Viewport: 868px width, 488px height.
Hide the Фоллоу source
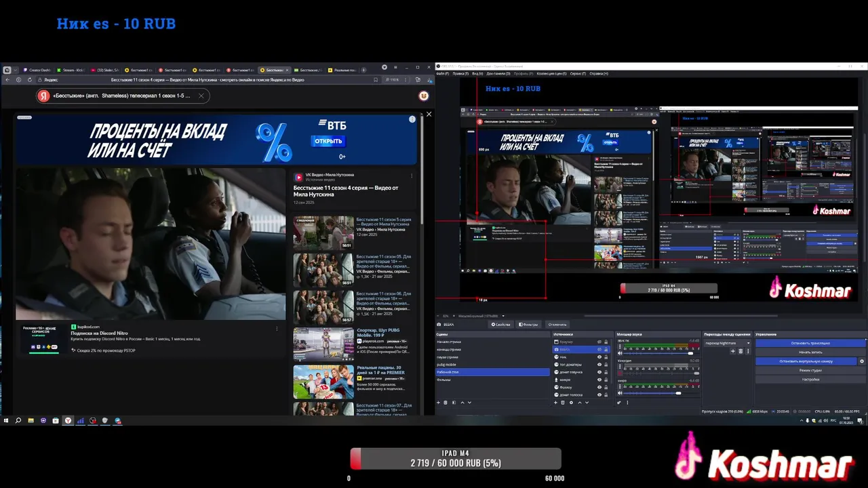(x=599, y=387)
